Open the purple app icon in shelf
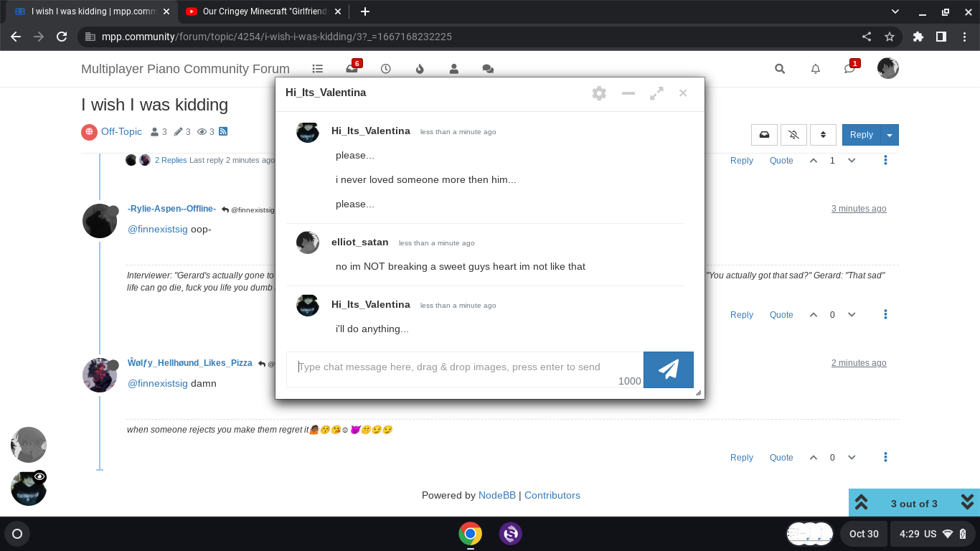The image size is (980, 551). (511, 534)
